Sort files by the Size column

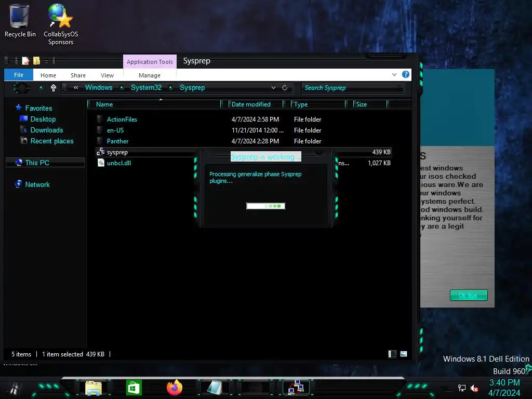tap(370, 104)
